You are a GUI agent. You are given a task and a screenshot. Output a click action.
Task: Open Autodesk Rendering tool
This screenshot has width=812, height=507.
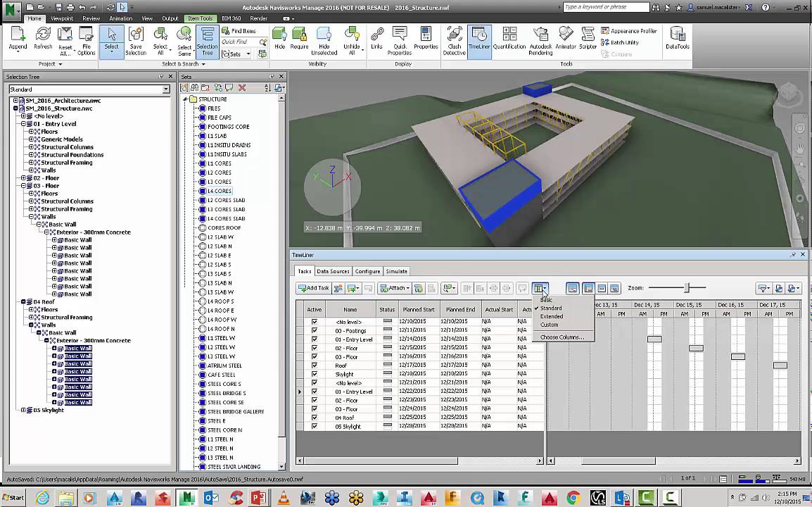tap(540, 41)
